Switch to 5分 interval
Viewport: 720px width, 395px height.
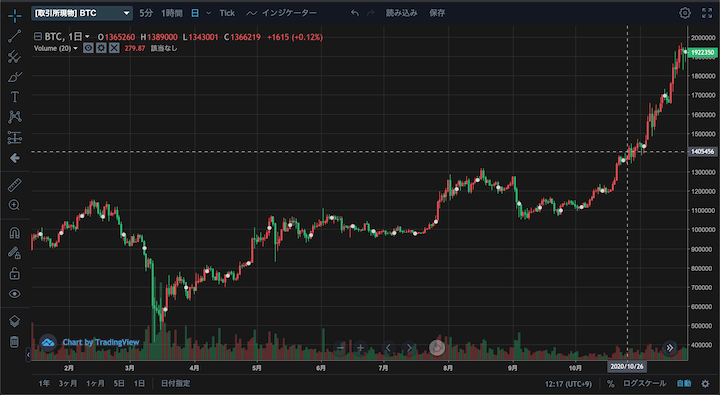point(146,13)
